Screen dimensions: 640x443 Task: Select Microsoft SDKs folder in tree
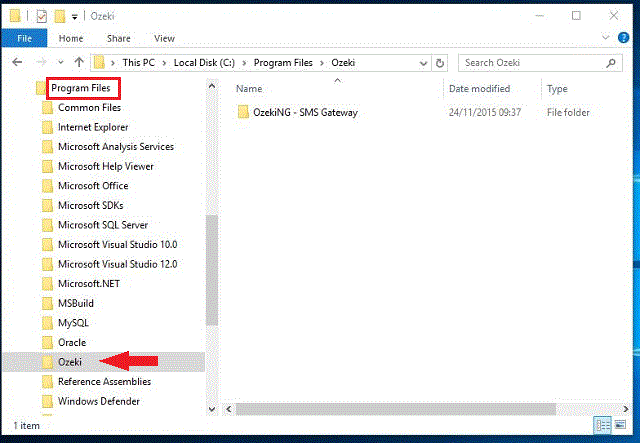click(x=91, y=205)
